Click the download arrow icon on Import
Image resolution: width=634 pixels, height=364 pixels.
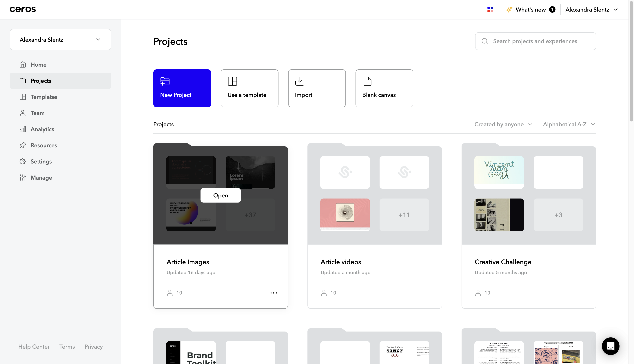(x=300, y=81)
